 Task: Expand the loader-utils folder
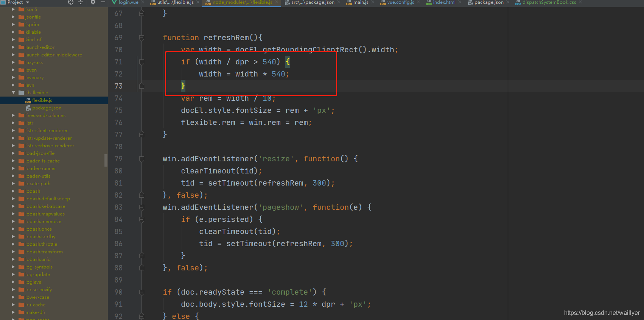(13, 176)
